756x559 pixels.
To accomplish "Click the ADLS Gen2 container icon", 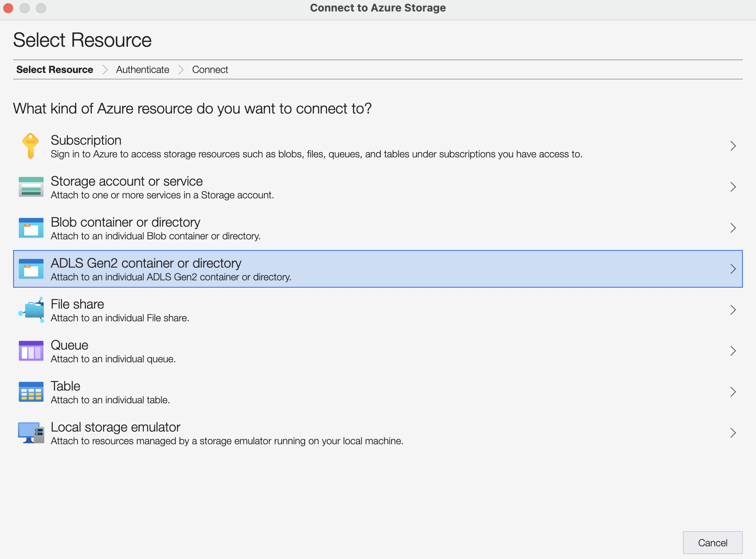I will [31, 269].
